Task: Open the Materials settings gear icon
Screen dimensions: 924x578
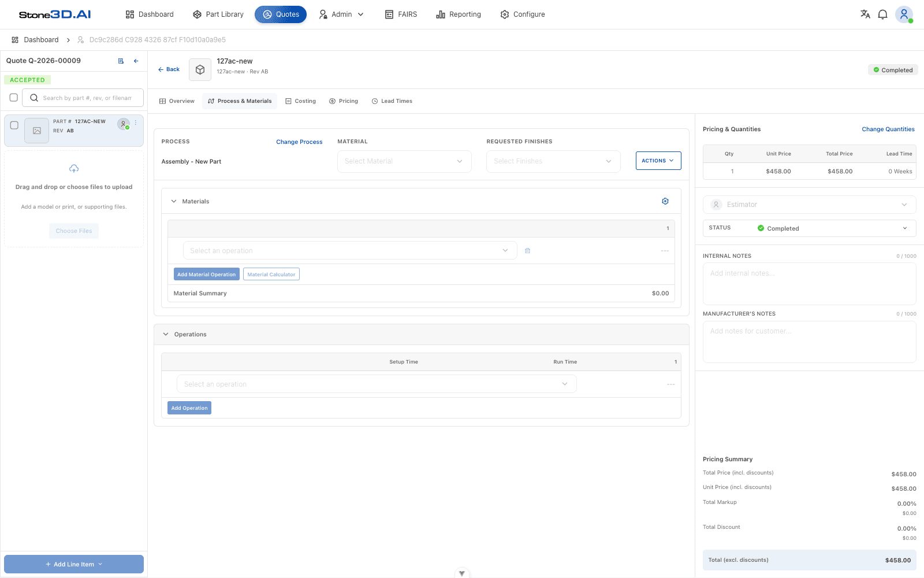Action: click(x=665, y=201)
